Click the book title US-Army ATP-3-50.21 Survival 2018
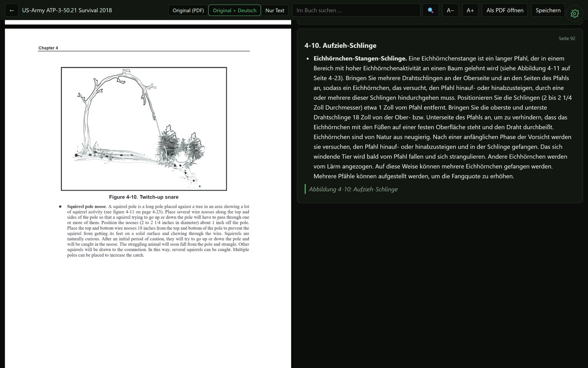Viewport: 588px width, 368px height. click(67, 10)
